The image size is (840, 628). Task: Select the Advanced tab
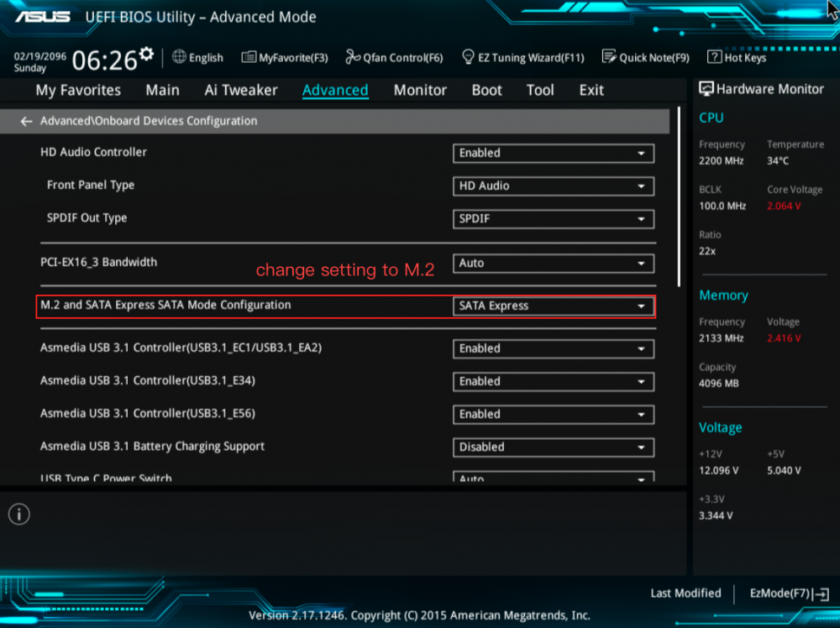click(335, 90)
